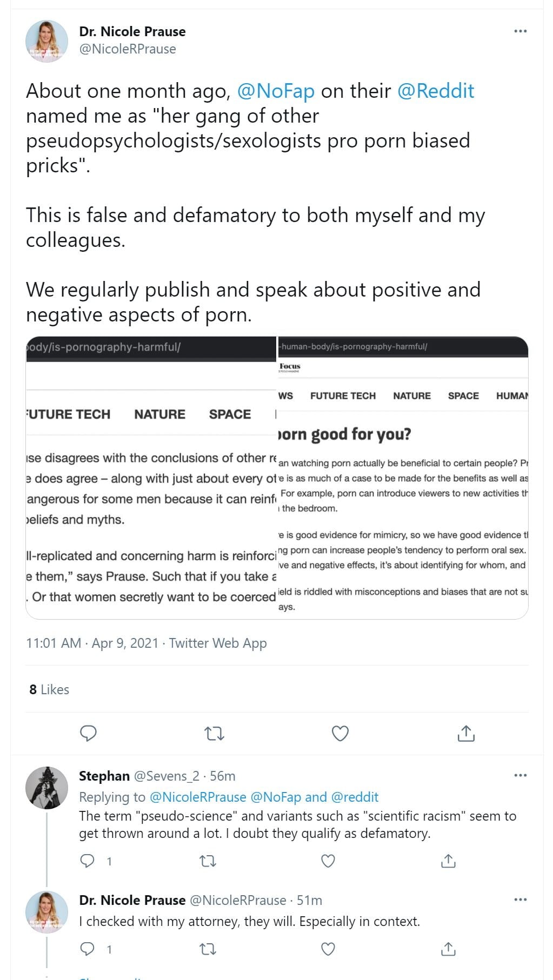
Task: Share the main tweet
Action: 466,734
